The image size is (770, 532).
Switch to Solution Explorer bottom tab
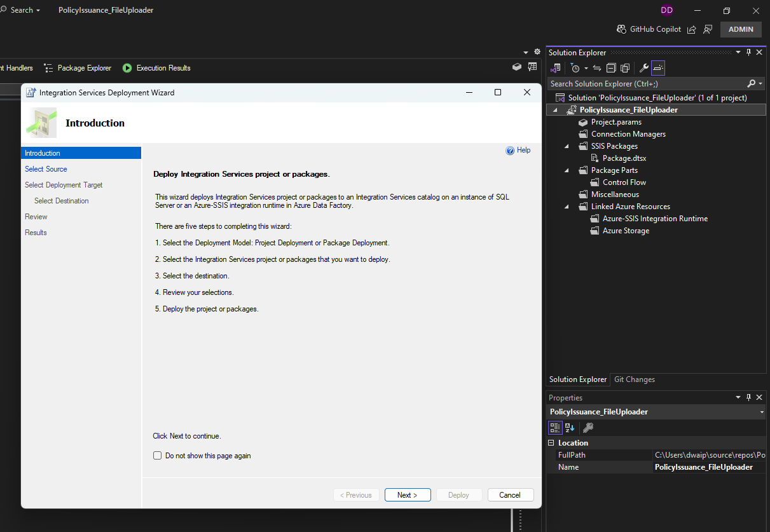point(578,379)
